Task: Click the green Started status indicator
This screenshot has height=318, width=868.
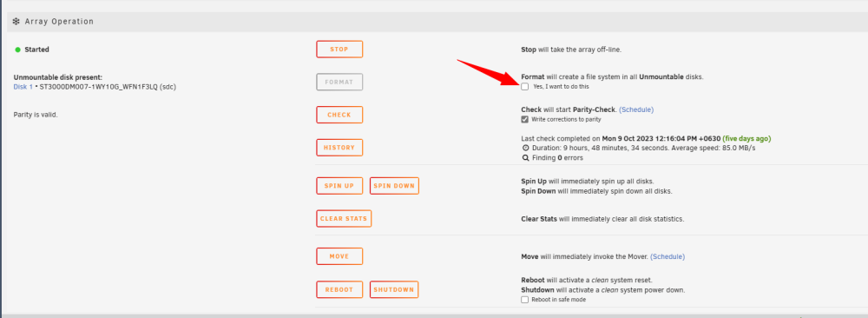Action: [18, 50]
